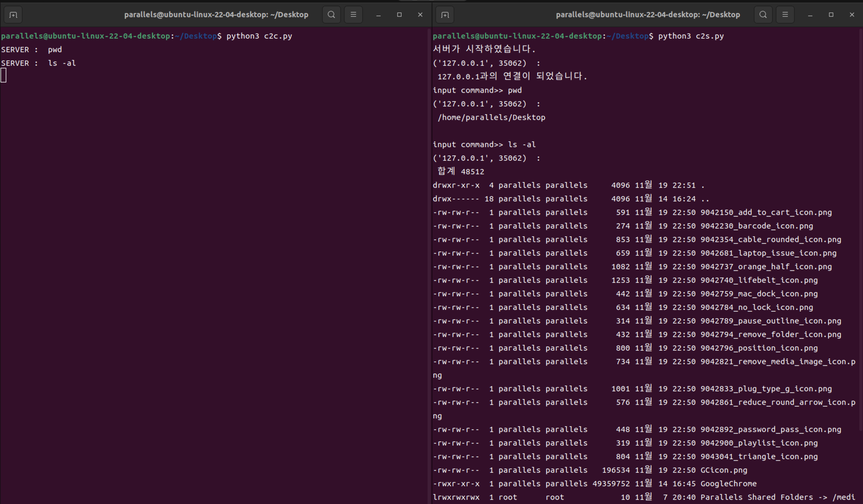Click 'drwx------' permissions text
This screenshot has width=863, height=504.
456,199
